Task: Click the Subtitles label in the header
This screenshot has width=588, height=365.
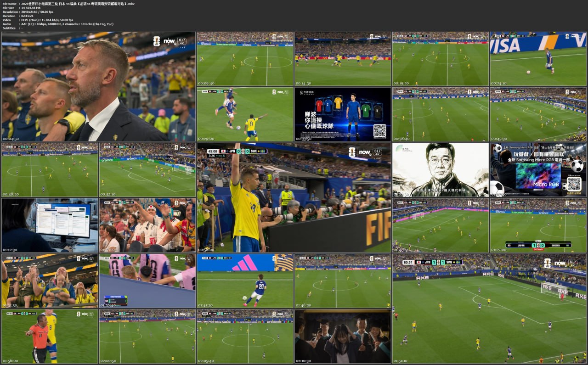Action: click(9, 28)
